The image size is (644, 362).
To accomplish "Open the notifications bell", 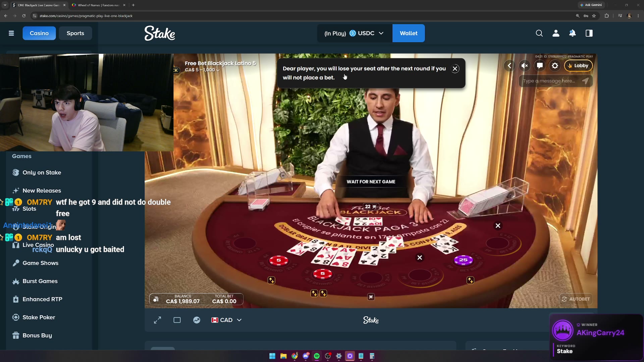I will (x=573, y=33).
